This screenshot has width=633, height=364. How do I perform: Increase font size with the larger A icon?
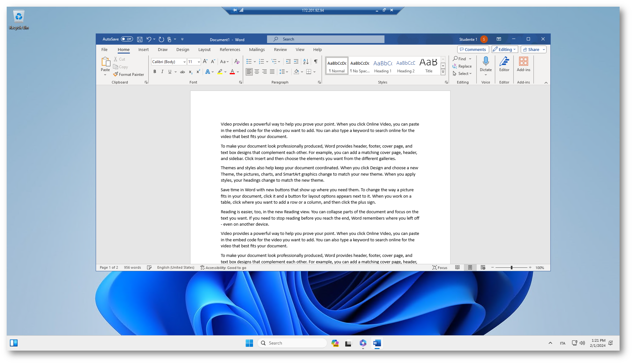[205, 62]
